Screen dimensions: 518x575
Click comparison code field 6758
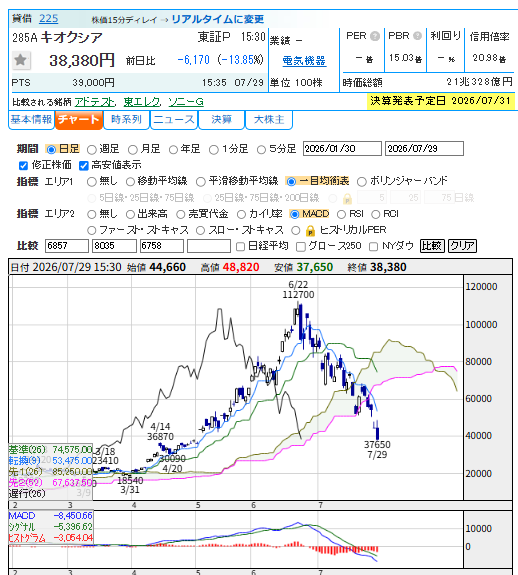[162, 246]
